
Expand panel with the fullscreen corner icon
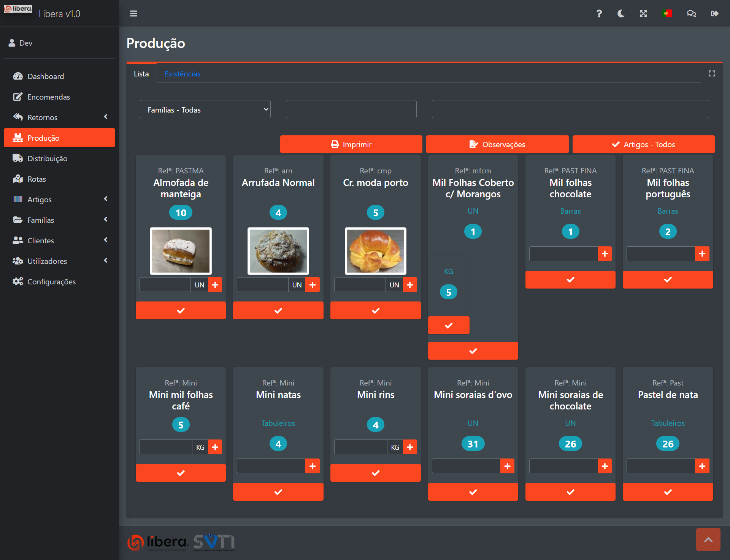712,74
